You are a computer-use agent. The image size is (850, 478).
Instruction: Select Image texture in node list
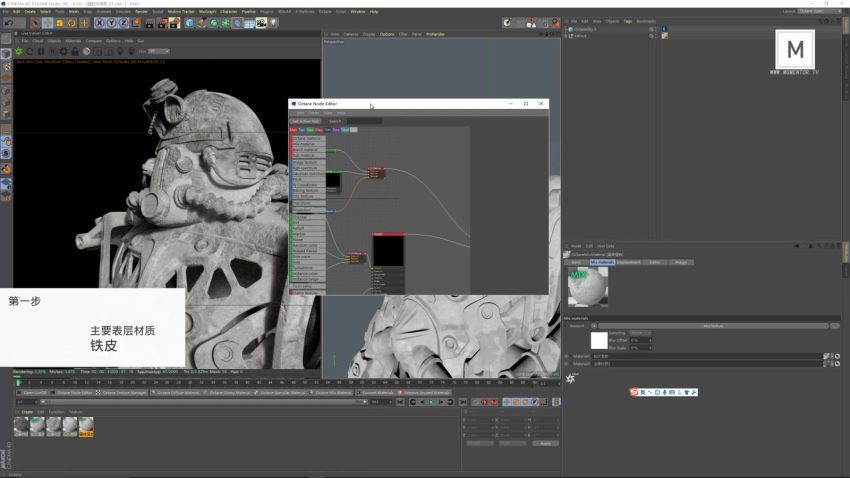(307, 162)
